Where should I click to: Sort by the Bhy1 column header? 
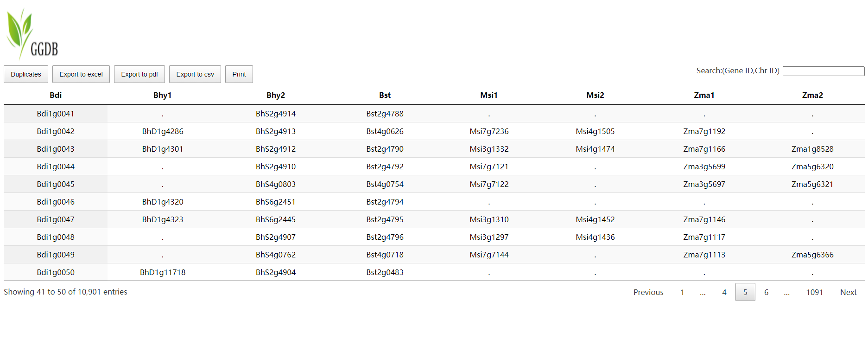(x=163, y=95)
